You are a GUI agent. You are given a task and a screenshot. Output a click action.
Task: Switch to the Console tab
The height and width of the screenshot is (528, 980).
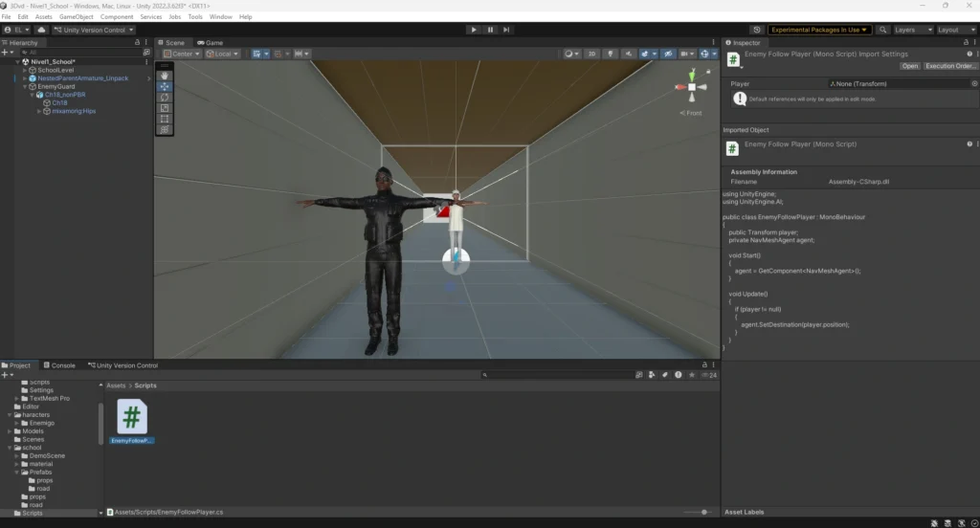[59, 365]
